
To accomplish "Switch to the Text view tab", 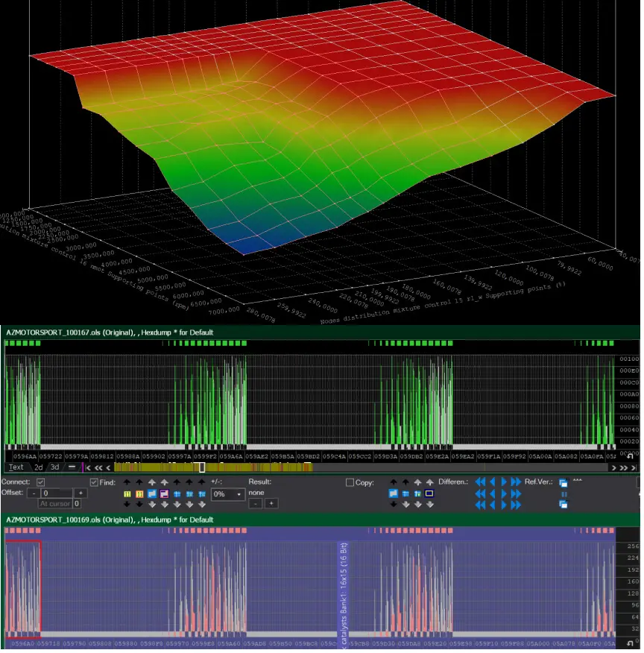I will 16,467.
